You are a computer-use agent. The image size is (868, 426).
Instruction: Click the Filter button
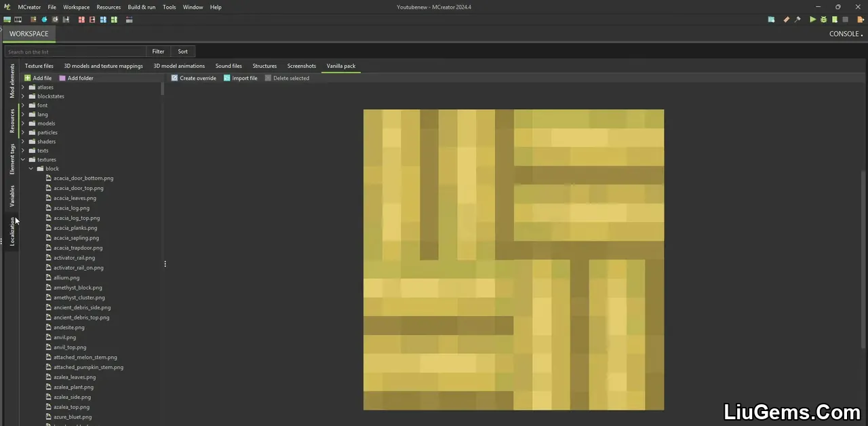158,52
